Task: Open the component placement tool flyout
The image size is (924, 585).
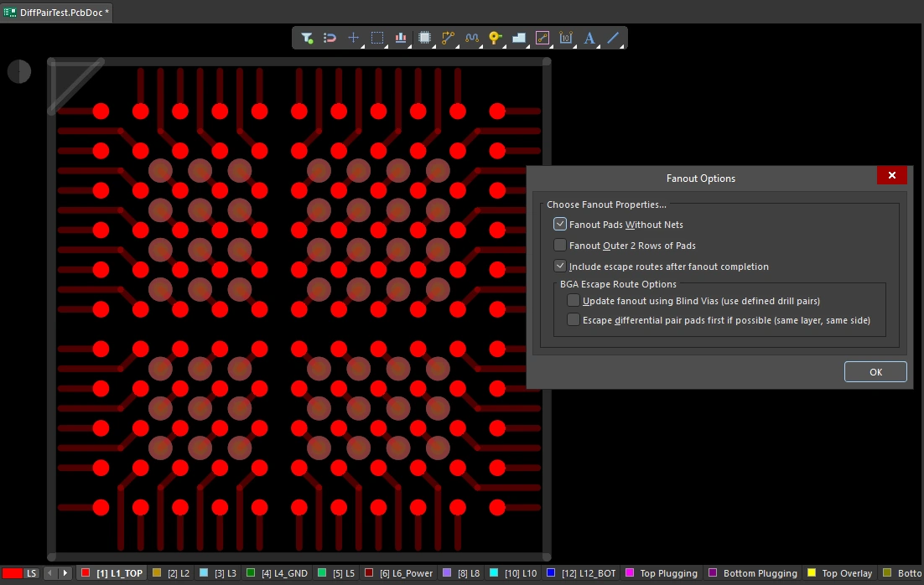Action: coord(432,45)
